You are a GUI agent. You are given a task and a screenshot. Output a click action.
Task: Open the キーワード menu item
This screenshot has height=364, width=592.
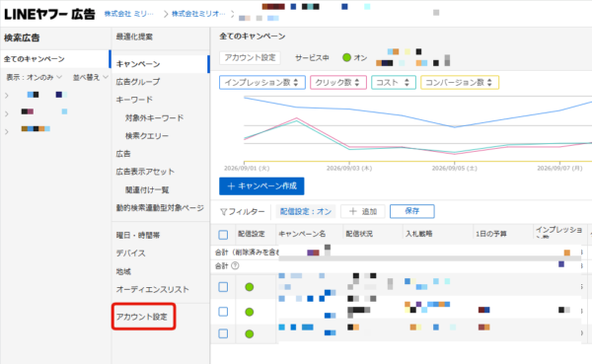[134, 100]
